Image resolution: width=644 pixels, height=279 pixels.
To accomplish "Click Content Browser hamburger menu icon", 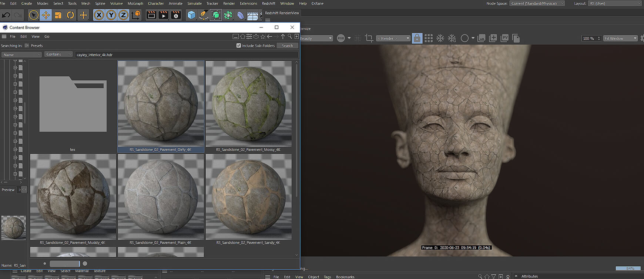I will pyautogui.click(x=4, y=37).
